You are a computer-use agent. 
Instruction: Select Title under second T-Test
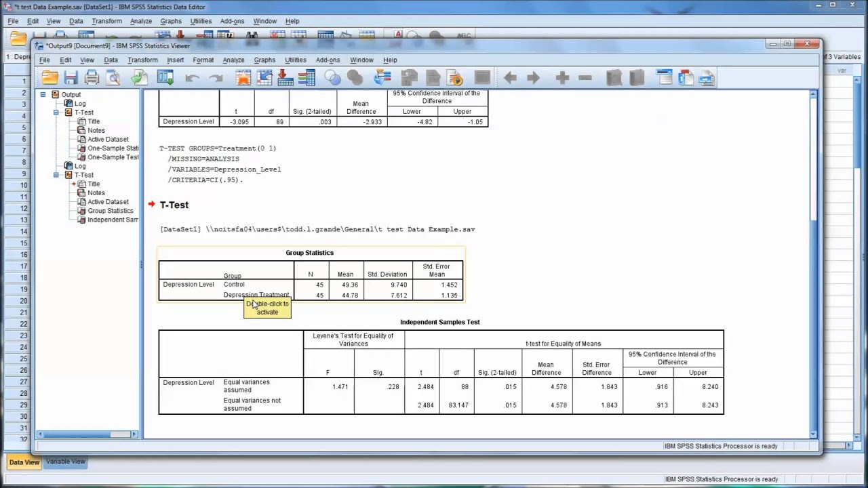pos(94,184)
